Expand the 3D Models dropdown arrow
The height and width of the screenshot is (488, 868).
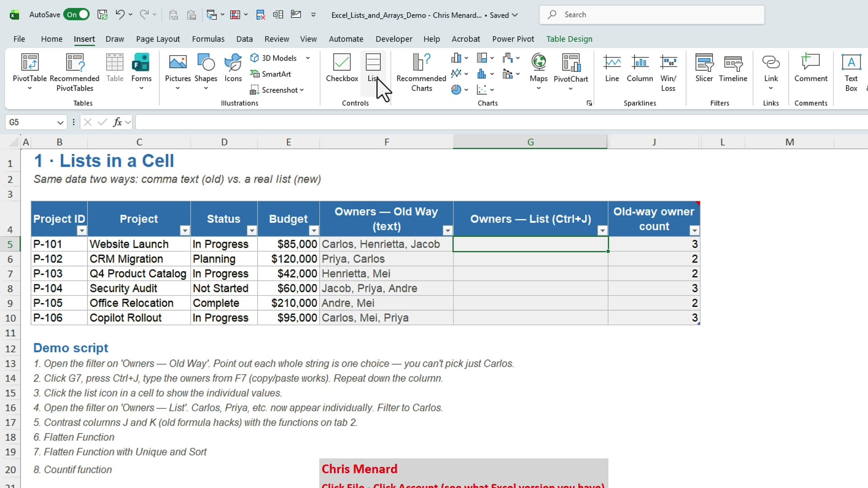308,58
